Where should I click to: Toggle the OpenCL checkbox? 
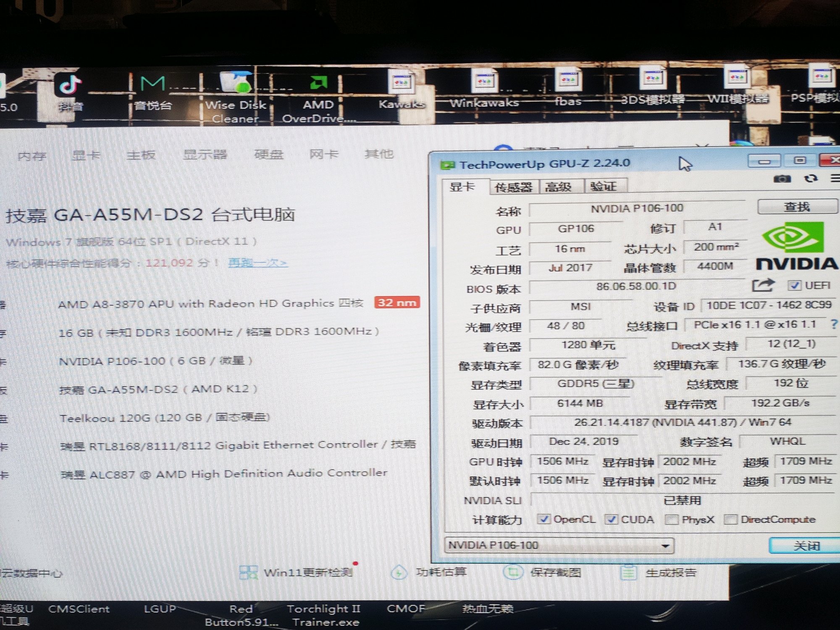[544, 520]
